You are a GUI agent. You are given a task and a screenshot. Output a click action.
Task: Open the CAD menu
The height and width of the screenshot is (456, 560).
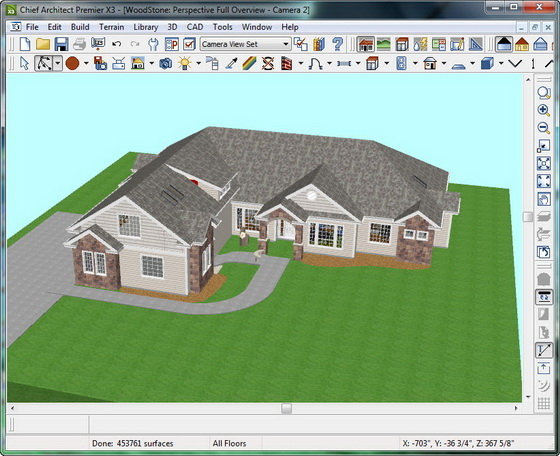click(195, 27)
